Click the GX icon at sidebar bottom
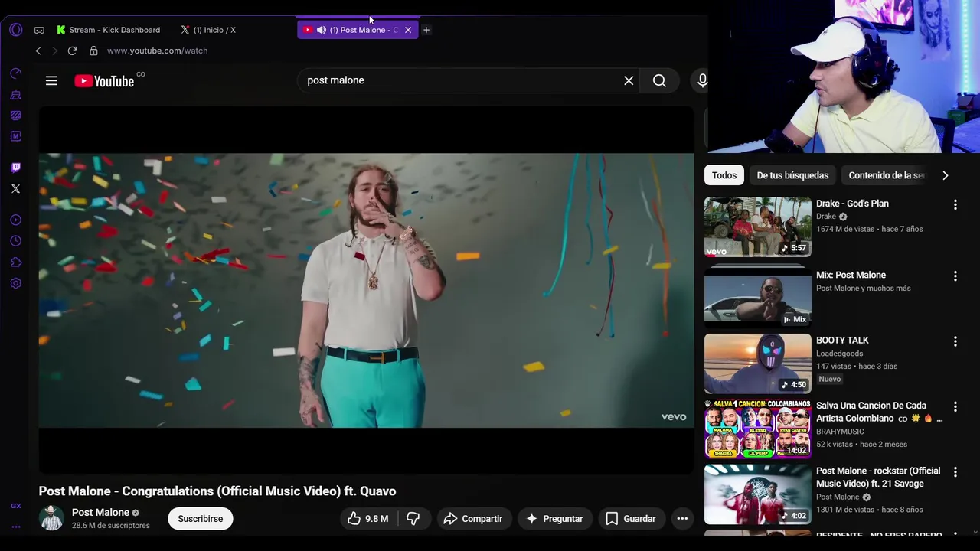The width and height of the screenshot is (980, 551). tap(15, 506)
